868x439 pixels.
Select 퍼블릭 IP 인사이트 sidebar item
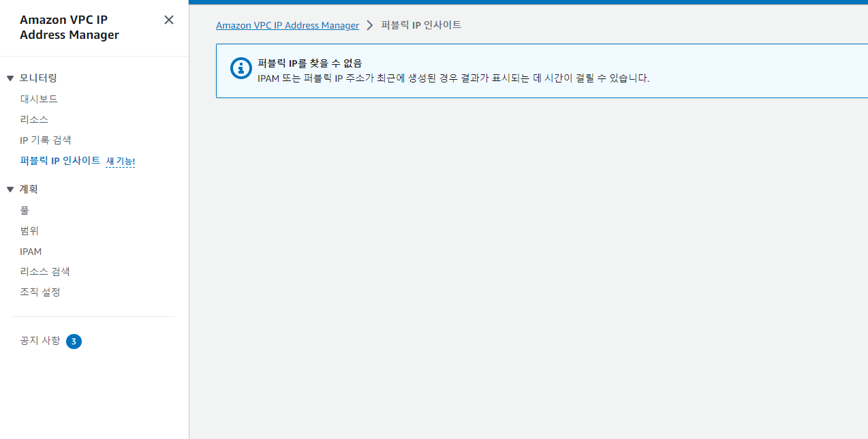pyautogui.click(x=60, y=161)
